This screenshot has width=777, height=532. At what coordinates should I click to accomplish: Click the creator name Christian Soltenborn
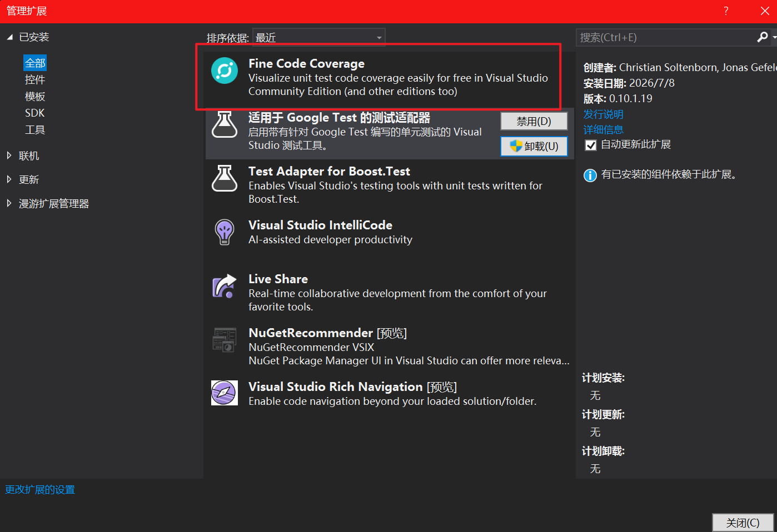point(668,67)
